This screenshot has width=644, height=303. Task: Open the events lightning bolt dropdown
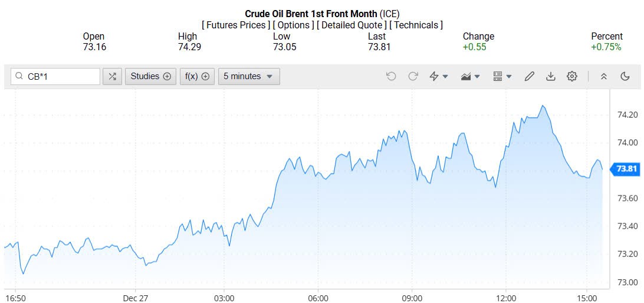(438, 76)
